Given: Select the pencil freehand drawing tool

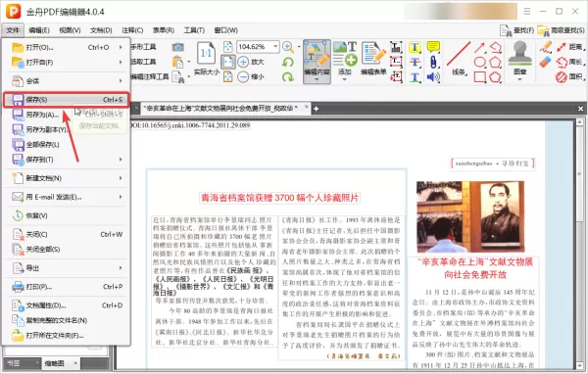Looking at the screenshot, I should 546,47.
